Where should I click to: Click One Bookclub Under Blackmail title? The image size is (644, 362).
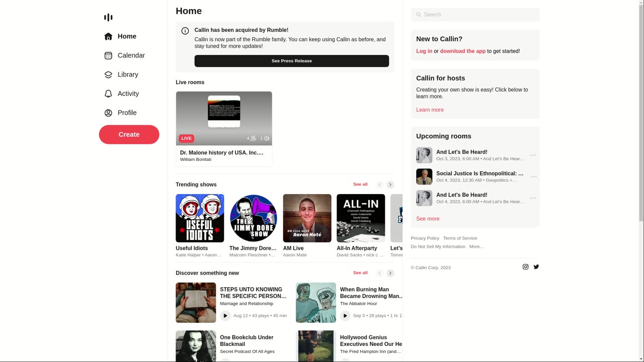tap(247, 341)
